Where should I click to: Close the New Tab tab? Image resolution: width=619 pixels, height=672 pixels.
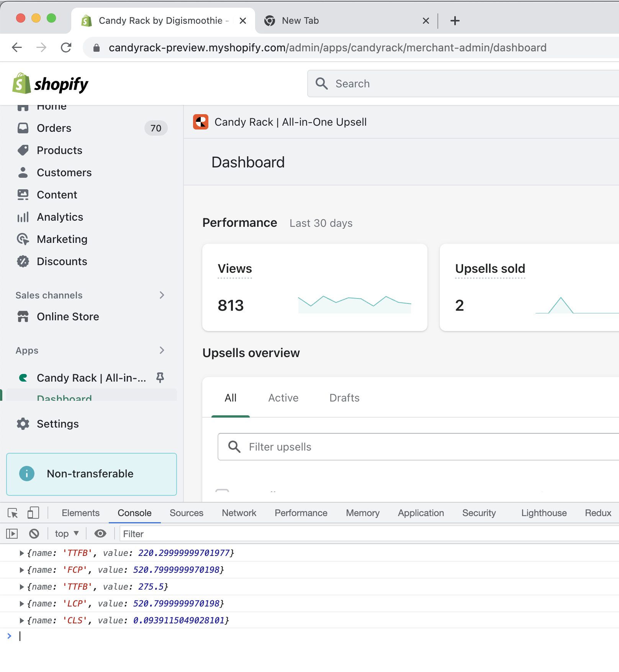(426, 21)
